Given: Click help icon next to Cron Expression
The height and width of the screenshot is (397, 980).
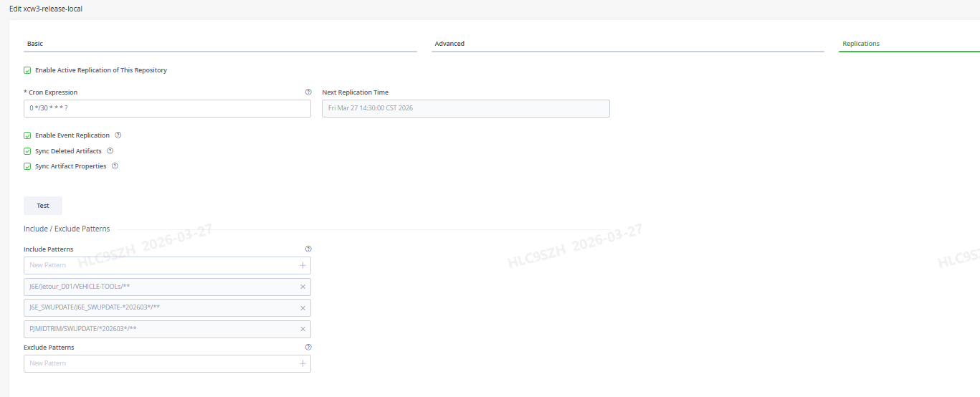Looking at the screenshot, I should pyautogui.click(x=308, y=92).
